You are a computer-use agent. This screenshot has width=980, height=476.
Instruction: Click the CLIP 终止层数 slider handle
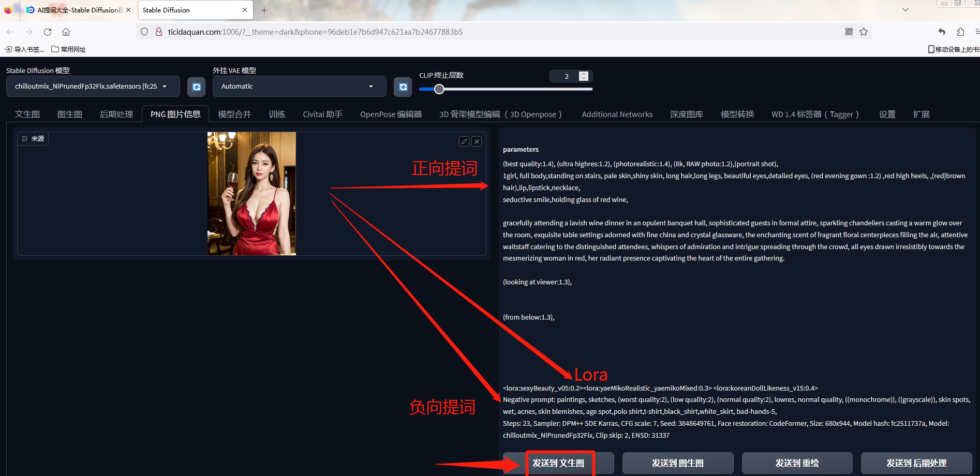point(439,89)
